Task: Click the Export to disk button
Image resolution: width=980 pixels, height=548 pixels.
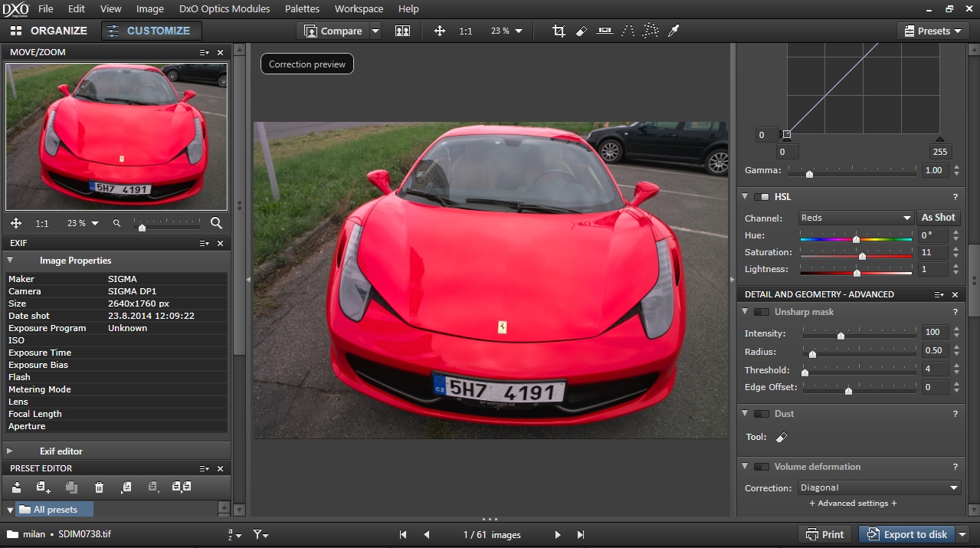Action: 906,534
